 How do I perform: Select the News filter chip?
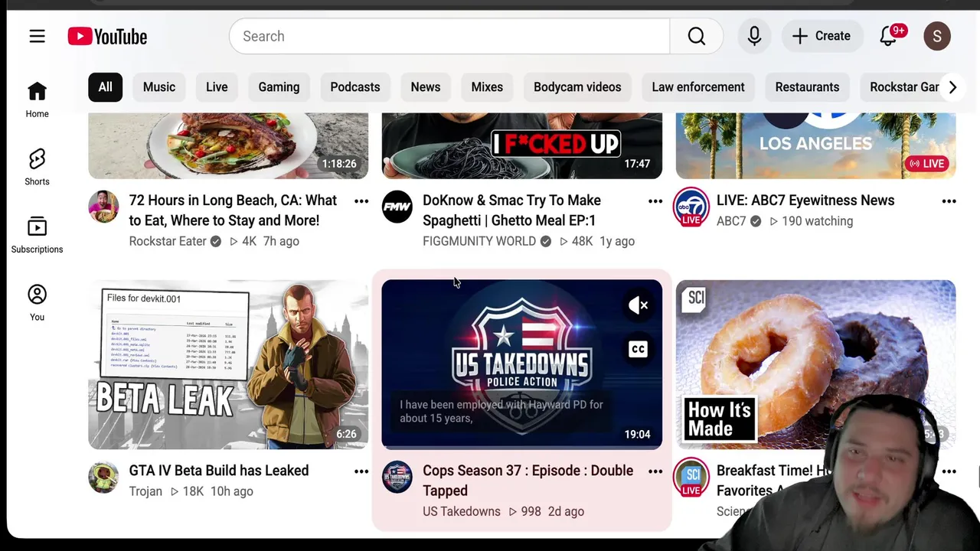click(x=426, y=87)
